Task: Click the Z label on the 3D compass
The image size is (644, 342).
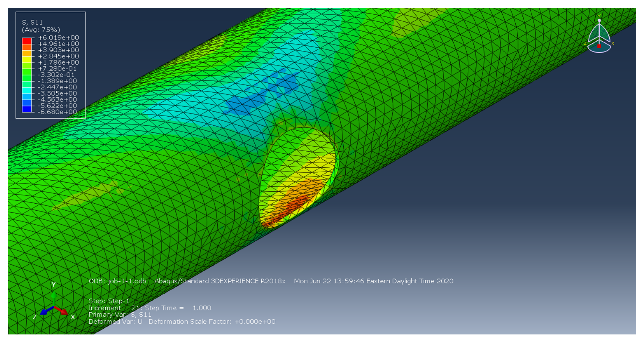Action: 585,43
